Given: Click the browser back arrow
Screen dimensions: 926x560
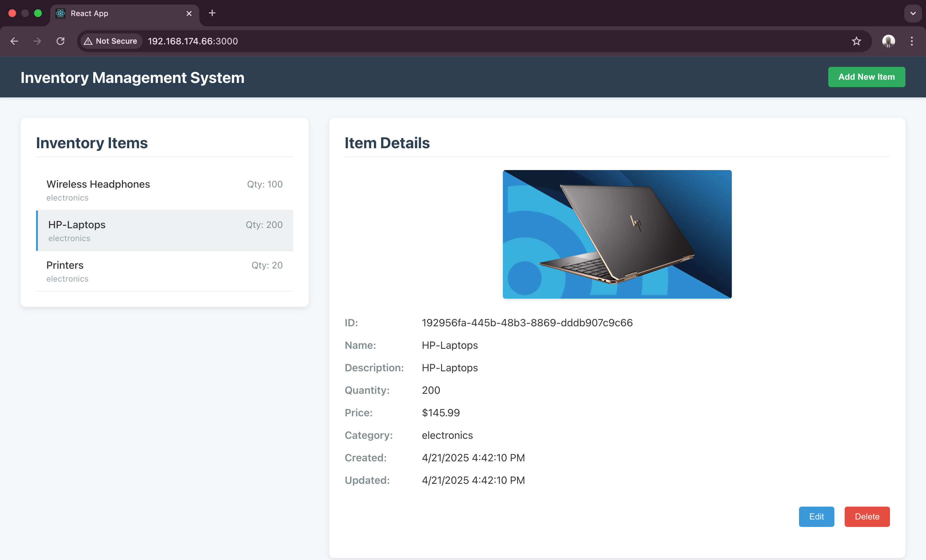Looking at the screenshot, I should 14,41.
